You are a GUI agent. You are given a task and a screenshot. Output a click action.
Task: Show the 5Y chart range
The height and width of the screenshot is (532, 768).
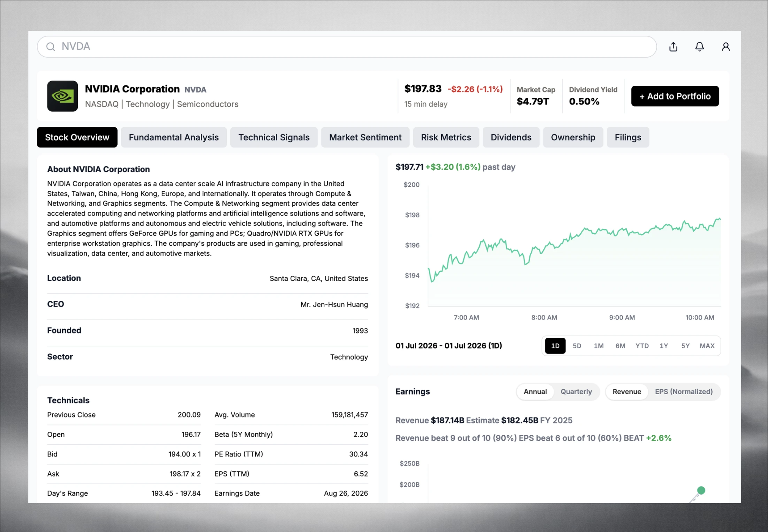point(685,346)
